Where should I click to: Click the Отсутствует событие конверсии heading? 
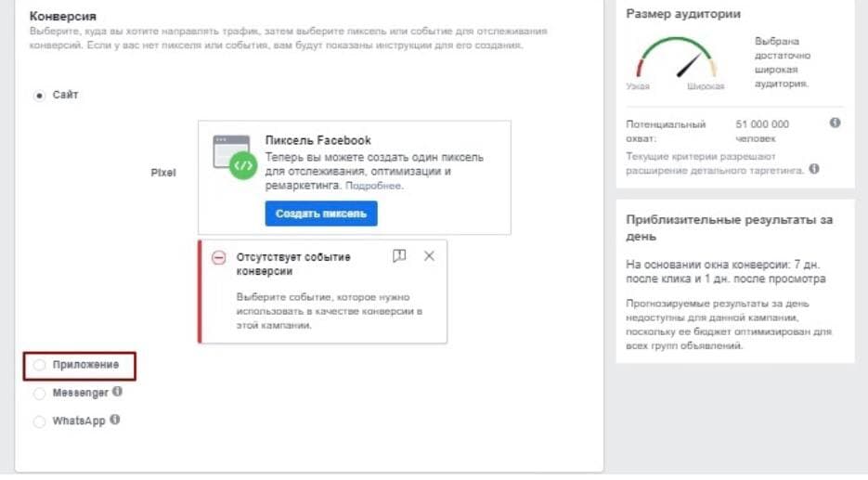[293, 264]
